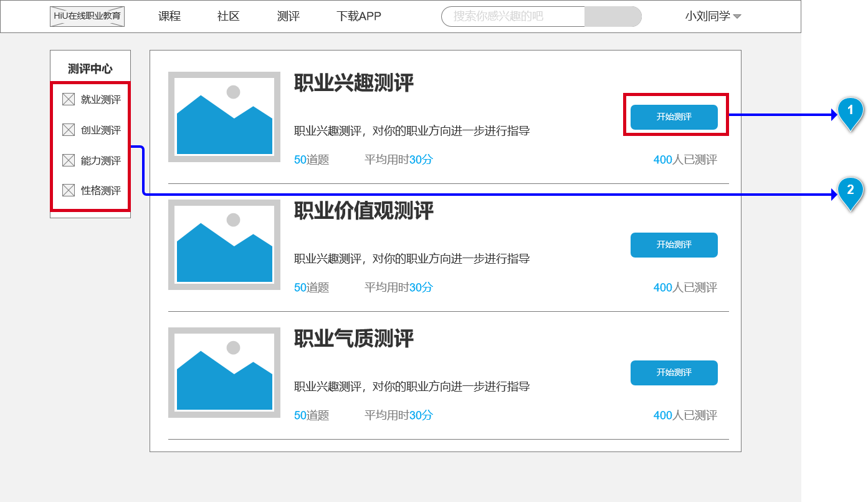Start the 职业兴趣测评 with 开始测评
Screen dimensions: 868x502
674,117
